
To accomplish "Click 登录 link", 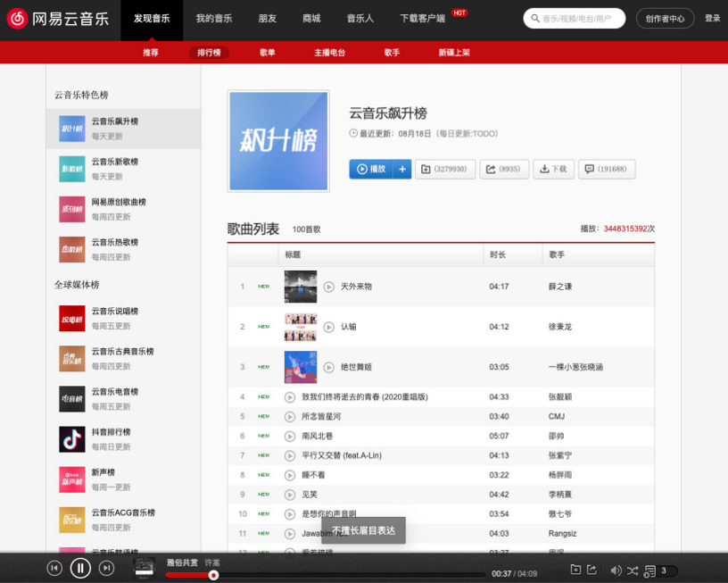I will click(x=712, y=19).
